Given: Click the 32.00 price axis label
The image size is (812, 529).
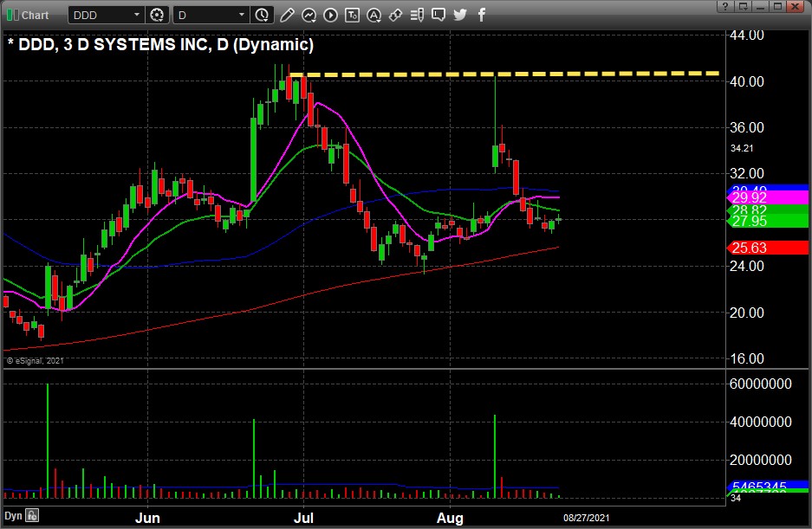Looking at the screenshot, I should coord(747,173).
